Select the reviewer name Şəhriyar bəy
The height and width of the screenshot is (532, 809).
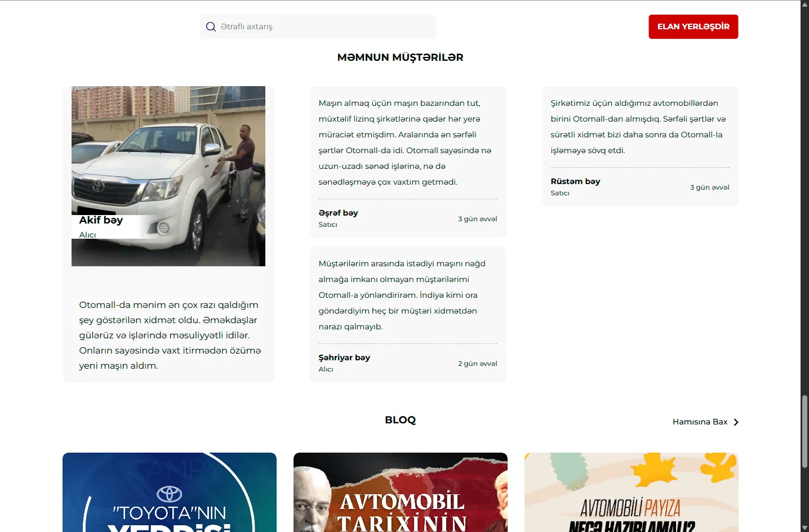point(344,357)
